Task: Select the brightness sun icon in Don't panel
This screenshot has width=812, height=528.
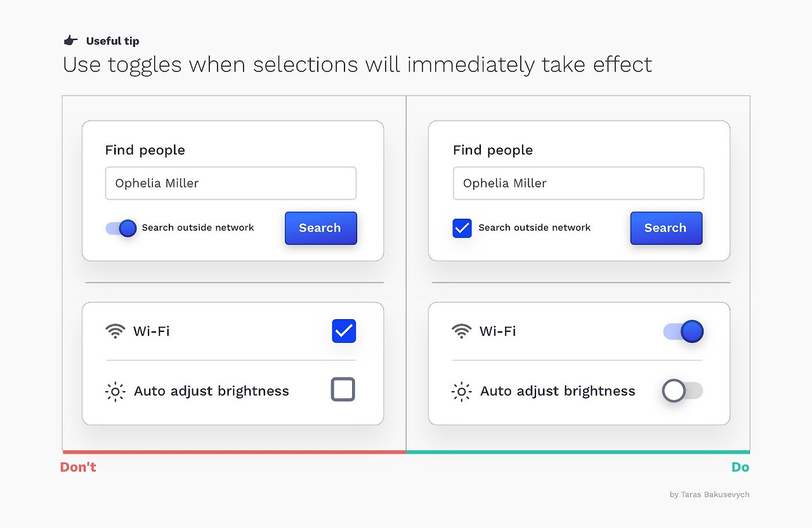Action: point(115,392)
